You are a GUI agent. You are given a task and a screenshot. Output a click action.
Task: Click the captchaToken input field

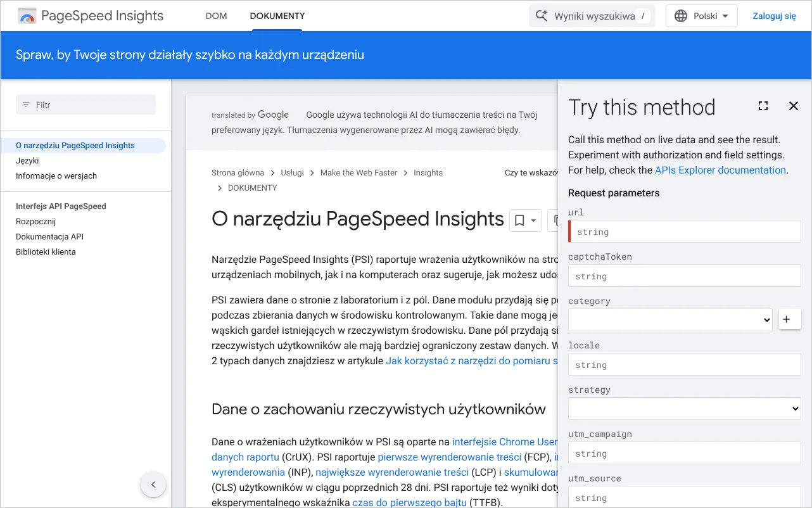coord(685,276)
